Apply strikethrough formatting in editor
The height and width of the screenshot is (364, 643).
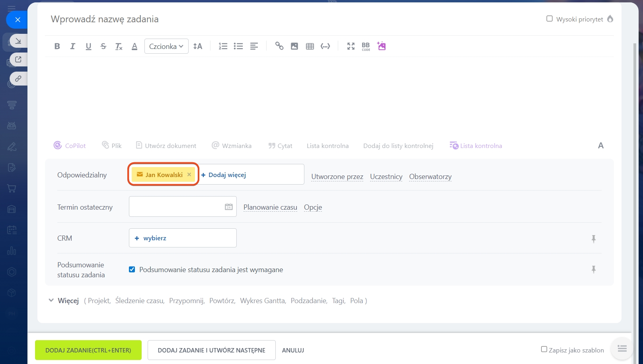click(103, 46)
